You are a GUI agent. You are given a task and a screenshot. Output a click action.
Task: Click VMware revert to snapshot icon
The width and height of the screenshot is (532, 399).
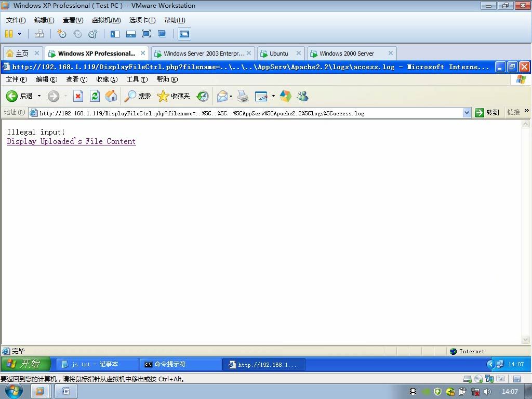point(77,34)
